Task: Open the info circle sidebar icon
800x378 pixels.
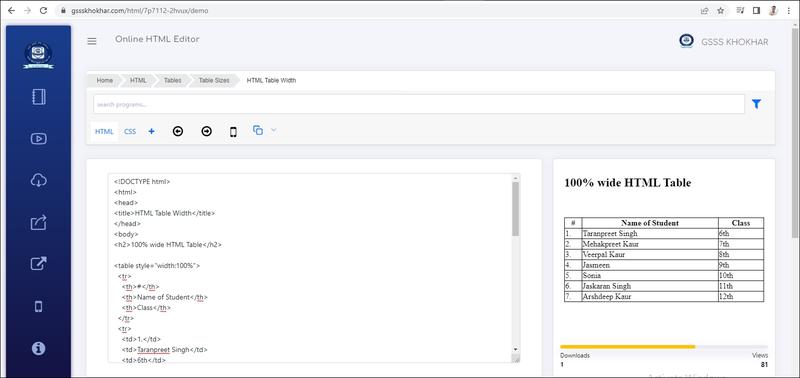Action: click(x=38, y=348)
